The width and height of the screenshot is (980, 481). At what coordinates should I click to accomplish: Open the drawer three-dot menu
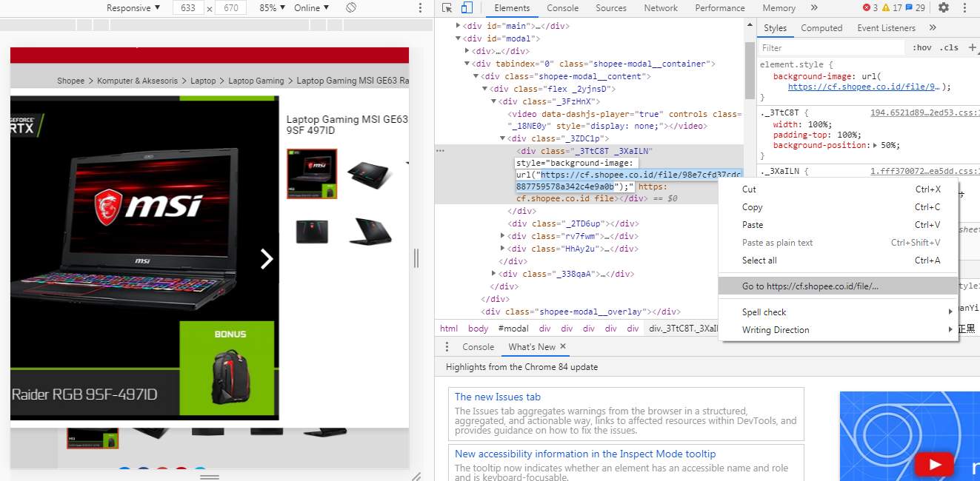(446, 346)
